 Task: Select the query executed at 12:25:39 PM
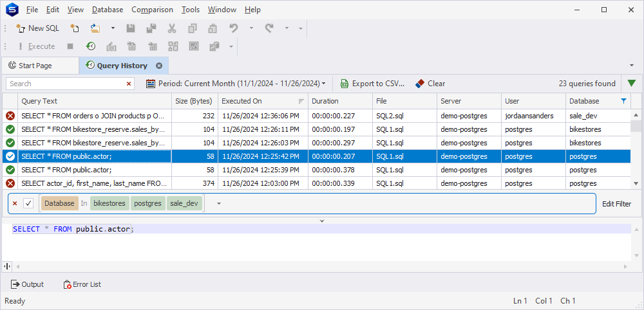[316, 170]
